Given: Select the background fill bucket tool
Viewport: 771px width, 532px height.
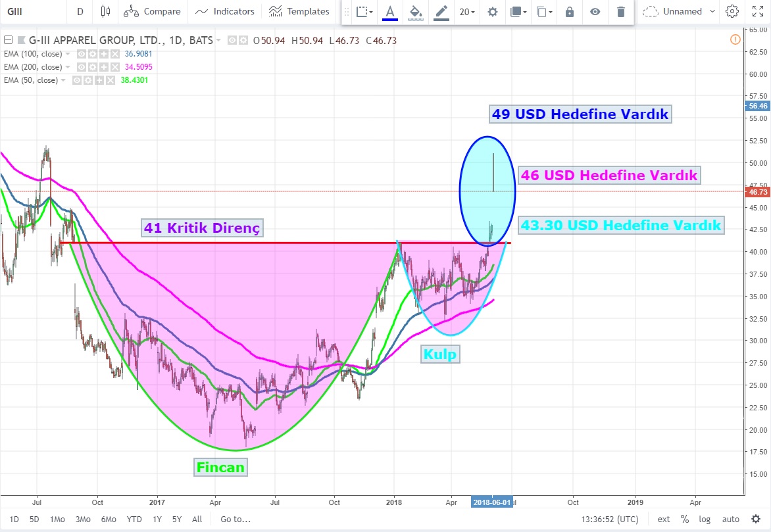Looking at the screenshot, I should point(415,12).
